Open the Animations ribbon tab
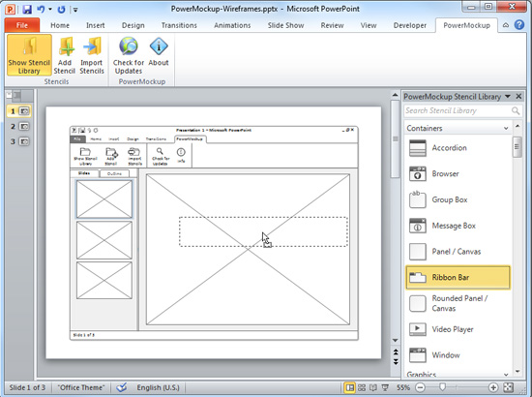The image size is (532, 397). coord(232,25)
